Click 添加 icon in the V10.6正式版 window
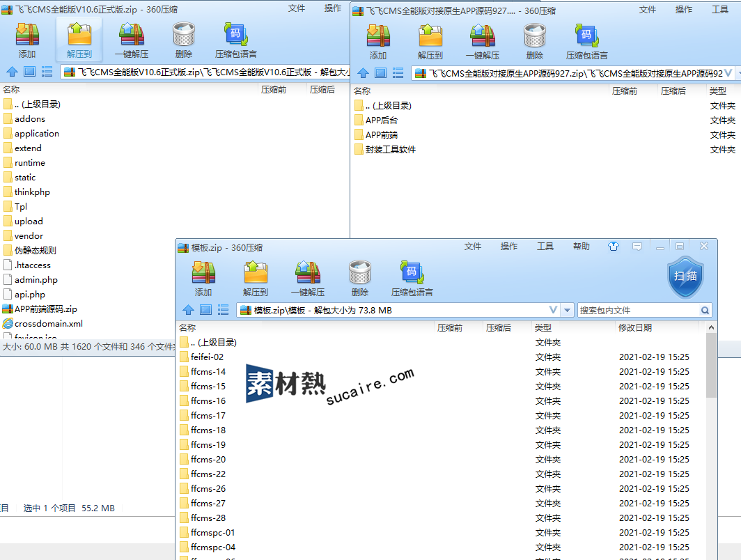The height and width of the screenshot is (560, 741). coord(27,40)
